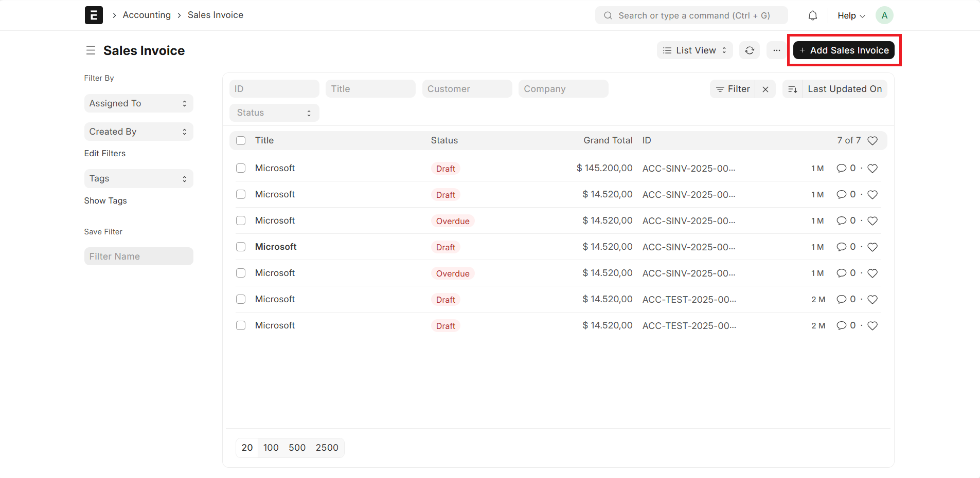Viewport: 980px width, 478px height.
Task: Open Edit Filters
Action: click(x=104, y=153)
